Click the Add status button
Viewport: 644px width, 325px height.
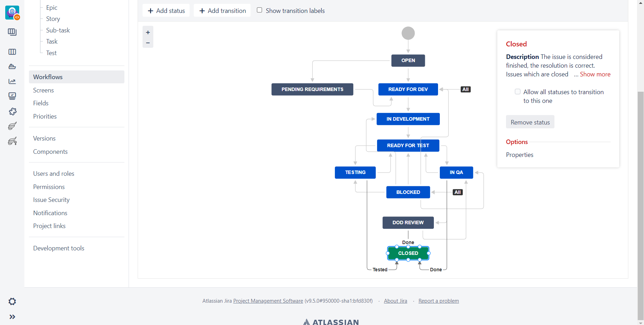click(x=166, y=10)
